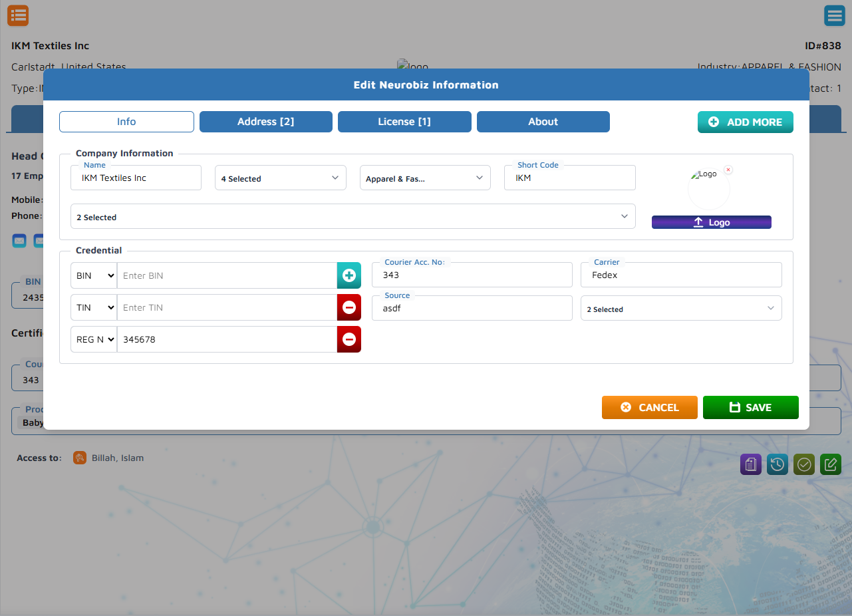The width and height of the screenshot is (852, 616).
Task: Click the Enter BIN input field
Action: coord(227,275)
